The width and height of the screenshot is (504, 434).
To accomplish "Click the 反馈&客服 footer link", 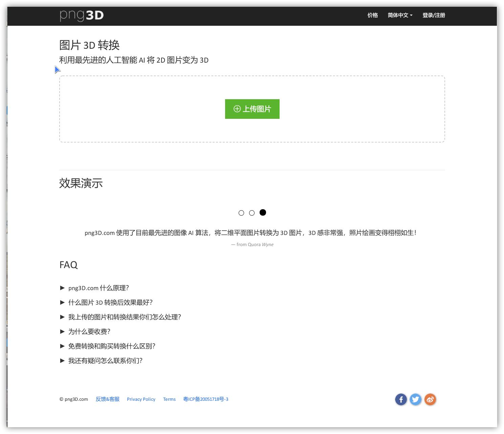I will pos(107,399).
